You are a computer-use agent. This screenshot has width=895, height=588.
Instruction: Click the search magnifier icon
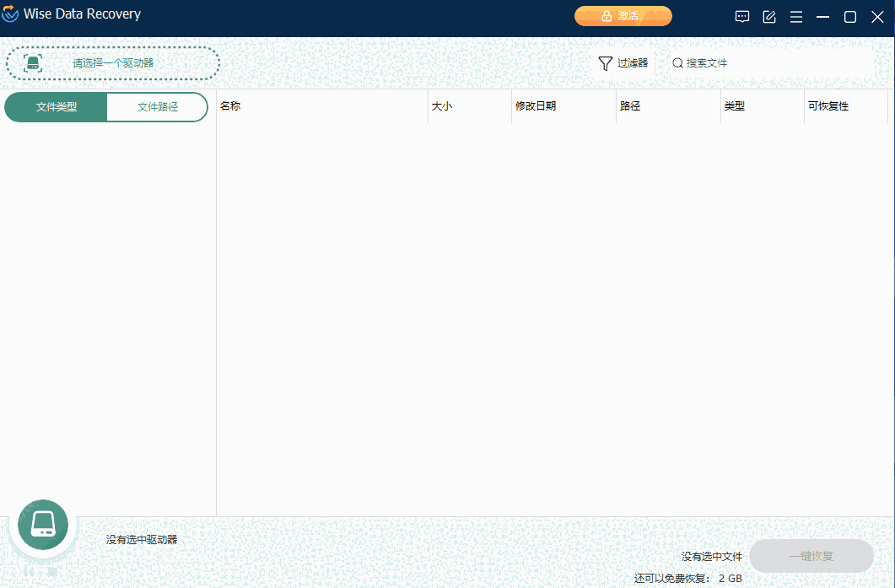pyautogui.click(x=677, y=62)
